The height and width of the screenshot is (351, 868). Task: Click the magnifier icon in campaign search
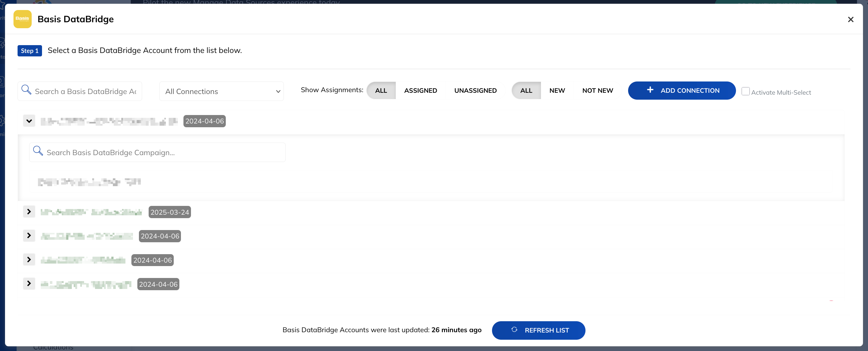tap(38, 151)
